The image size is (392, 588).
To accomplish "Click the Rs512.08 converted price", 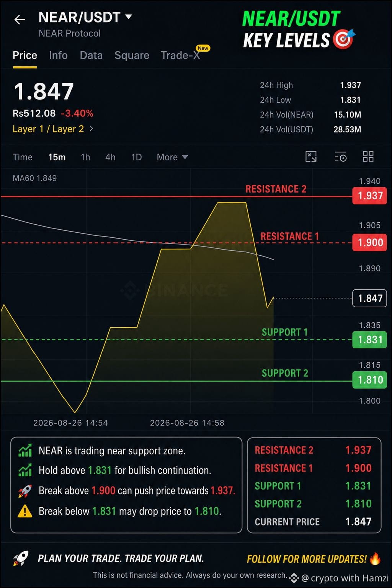I will pyautogui.click(x=34, y=114).
